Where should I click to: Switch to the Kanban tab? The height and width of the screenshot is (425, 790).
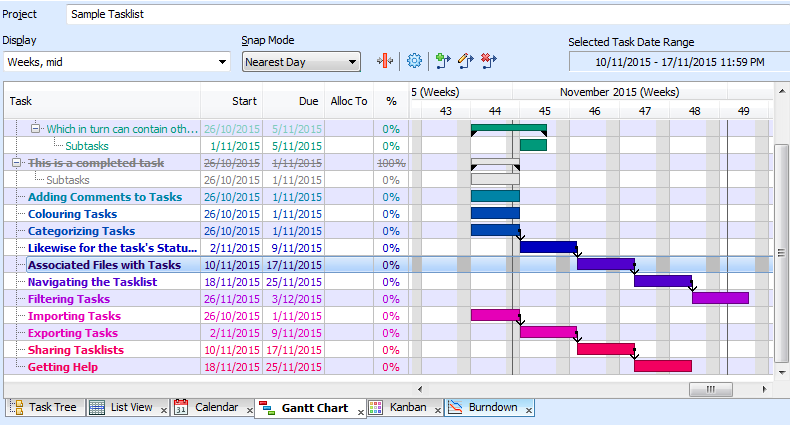405,407
